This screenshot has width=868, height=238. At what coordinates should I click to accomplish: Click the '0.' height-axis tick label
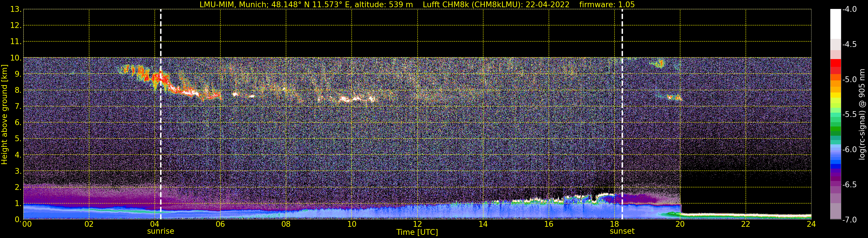point(18,220)
